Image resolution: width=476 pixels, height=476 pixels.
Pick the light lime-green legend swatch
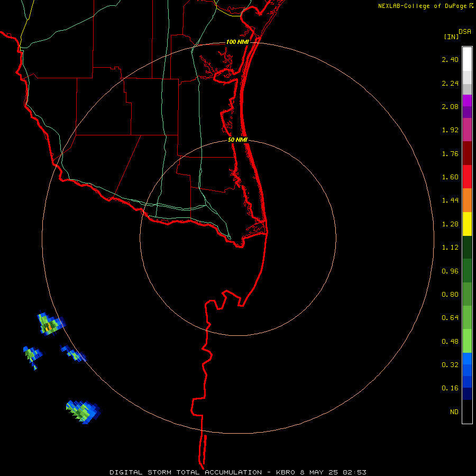pos(467,341)
